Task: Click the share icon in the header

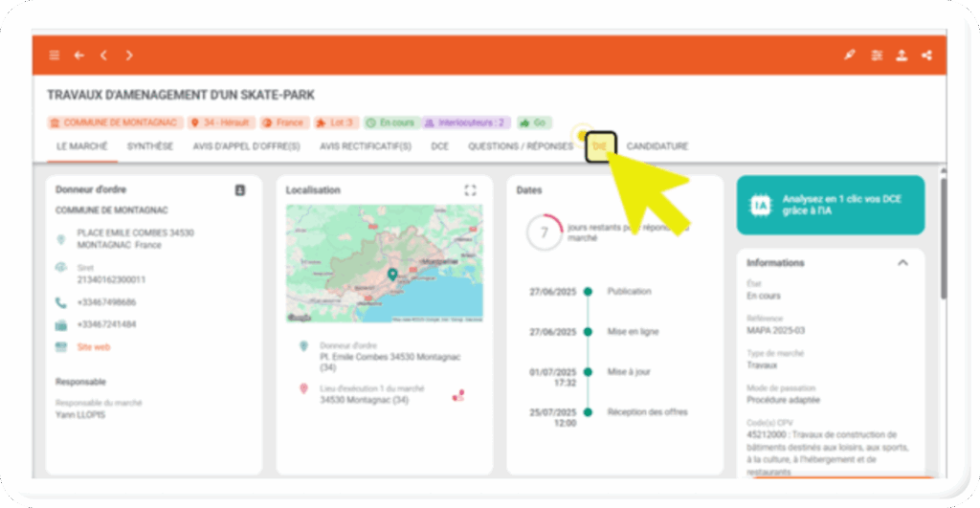Action: click(926, 55)
